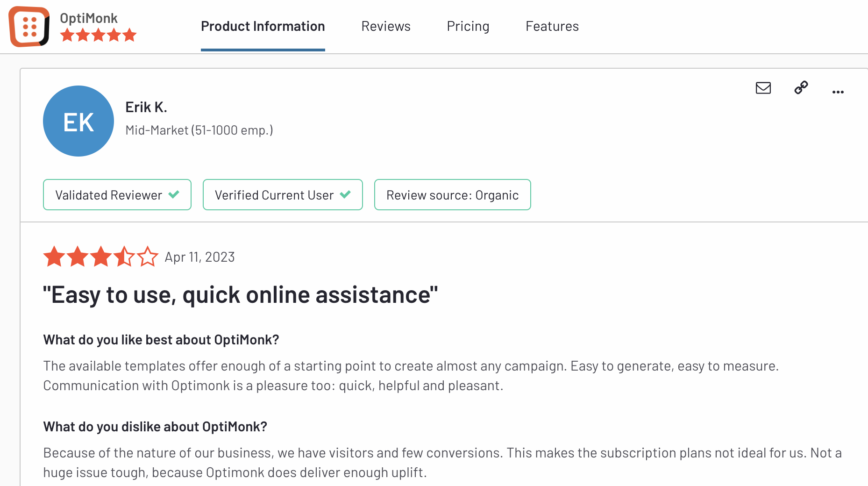Image resolution: width=868 pixels, height=486 pixels.
Task: Click the Review source: Organic badge
Action: tap(453, 195)
